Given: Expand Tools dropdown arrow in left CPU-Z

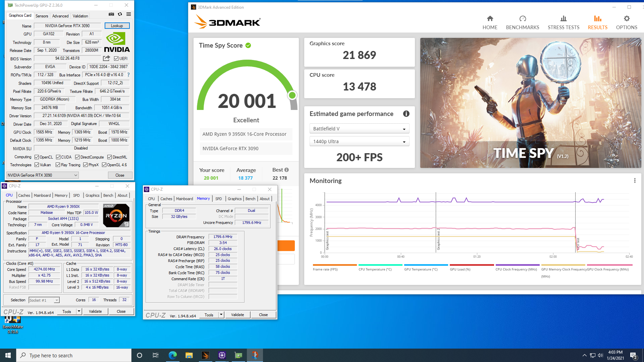Looking at the screenshot, I should (79, 311).
